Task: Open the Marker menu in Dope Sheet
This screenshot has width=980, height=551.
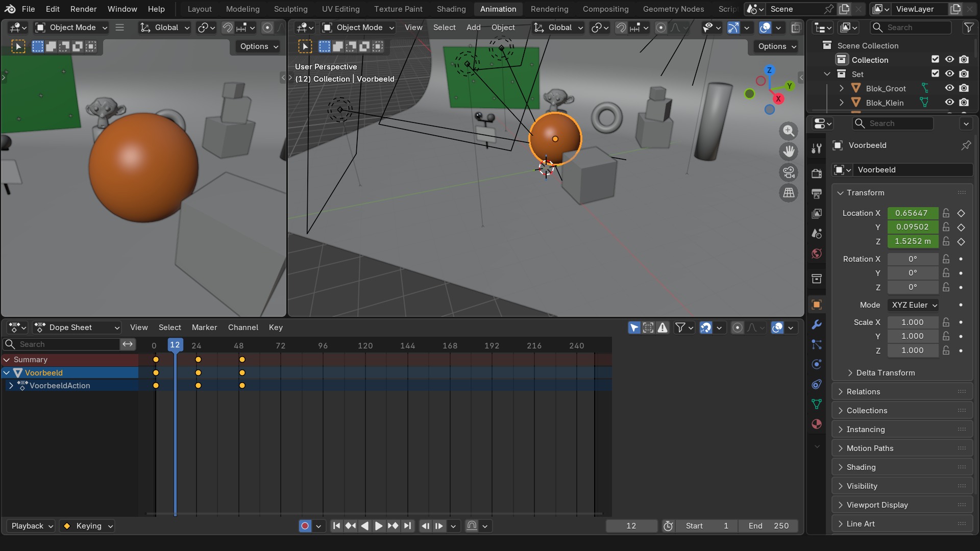Action: tap(204, 328)
